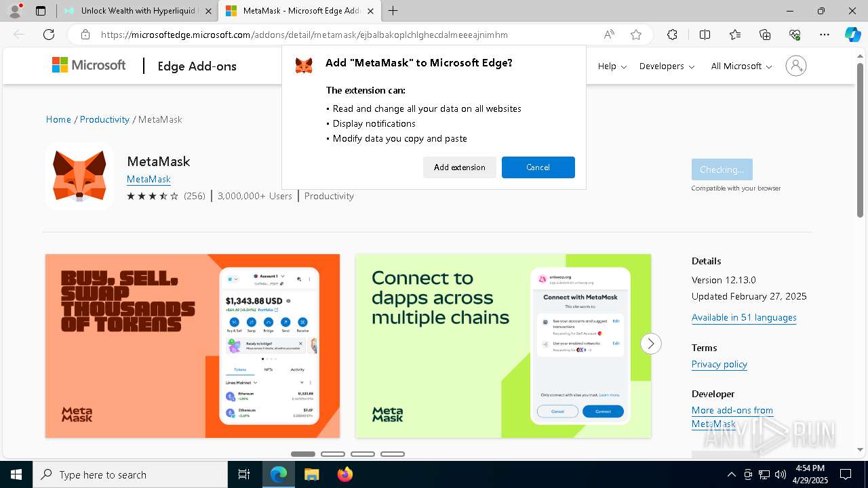Click the sign-in account icon
The image size is (868, 488).
pos(796,66)
